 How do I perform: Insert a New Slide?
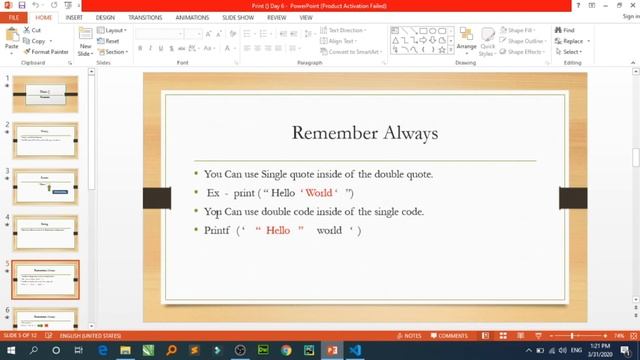pos(85,42)
